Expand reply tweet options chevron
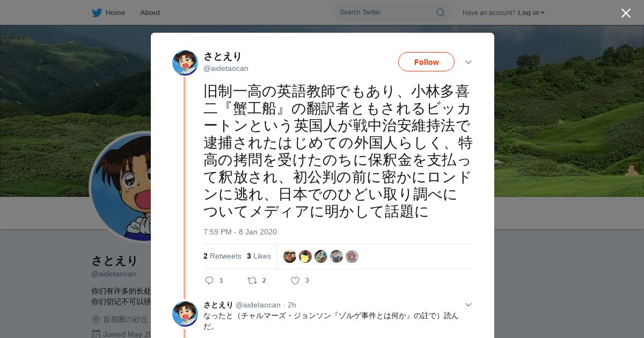 pos(468,305)
